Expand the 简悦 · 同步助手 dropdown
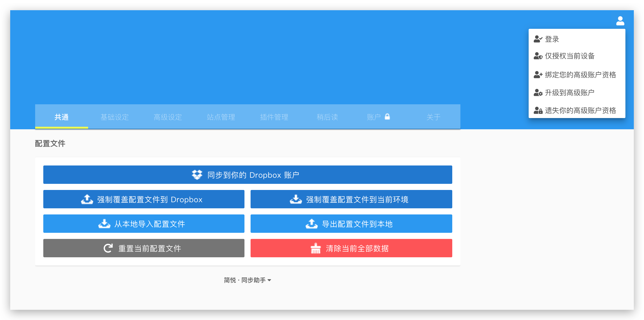 coord(248,280)
